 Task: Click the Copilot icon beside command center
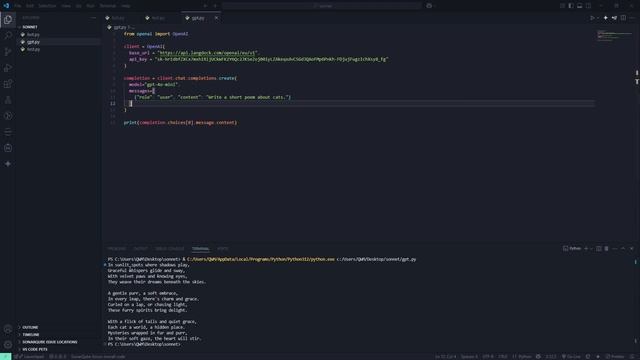click(429, 6)
